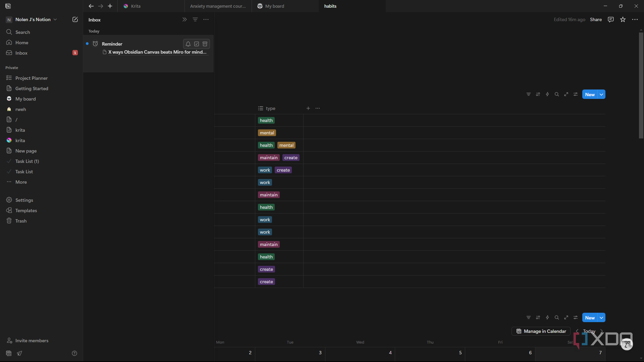Screen dimensions: 644x362
Task: Click the Share button
Action: click(596, 19)
